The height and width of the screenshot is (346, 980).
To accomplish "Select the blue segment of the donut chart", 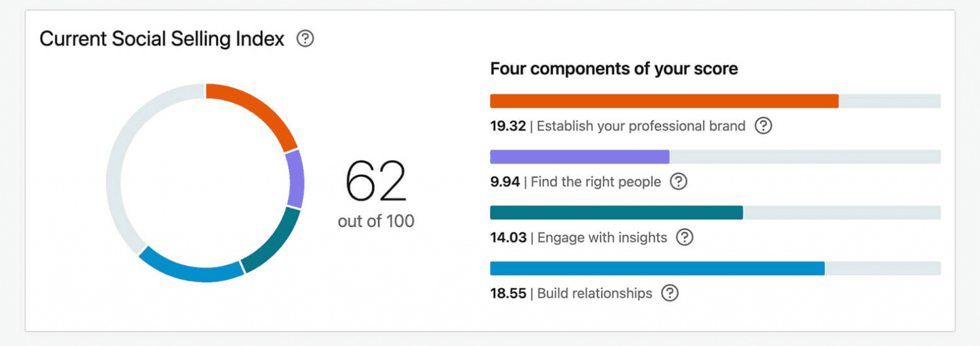I will 191,271.
